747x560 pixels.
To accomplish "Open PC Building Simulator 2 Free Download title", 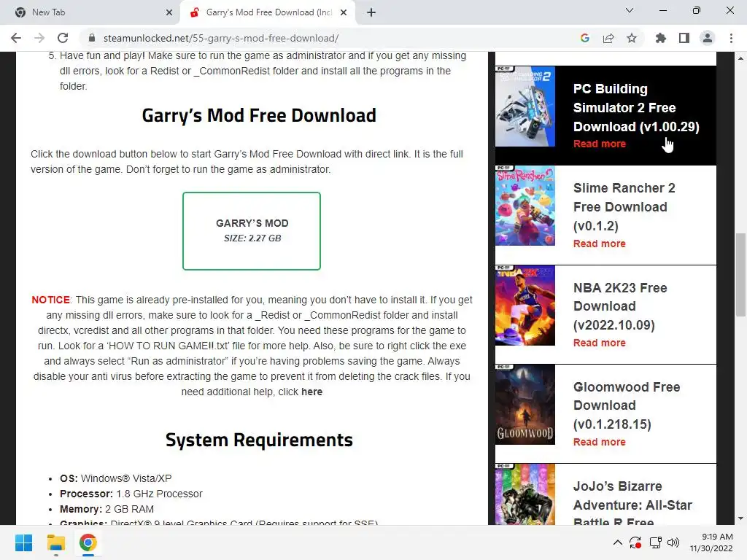I will pos(636,108).
